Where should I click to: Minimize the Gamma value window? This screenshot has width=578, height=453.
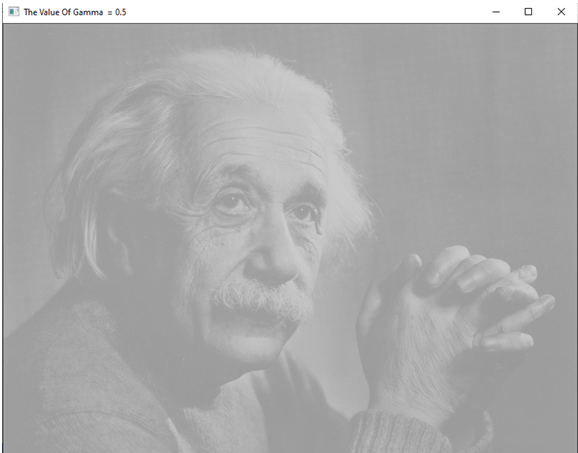tap(496, 12)
